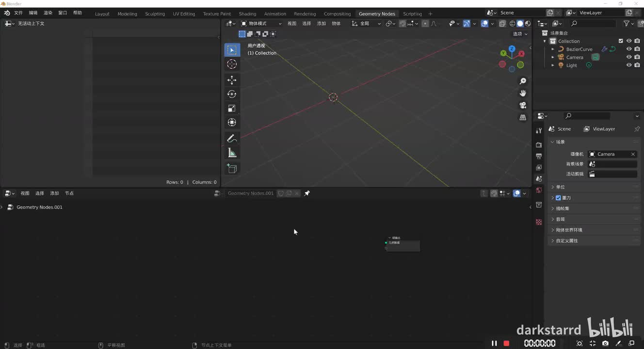Toggle visibility eye for BezierCurve
Viewport: 644px width, 349px height.
[x=629, y=49]
